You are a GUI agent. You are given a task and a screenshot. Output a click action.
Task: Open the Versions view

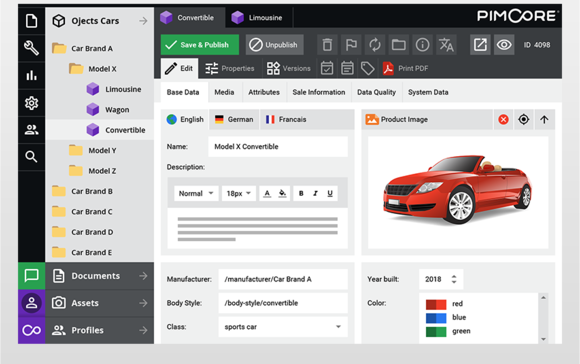click(x=289, y=68)
